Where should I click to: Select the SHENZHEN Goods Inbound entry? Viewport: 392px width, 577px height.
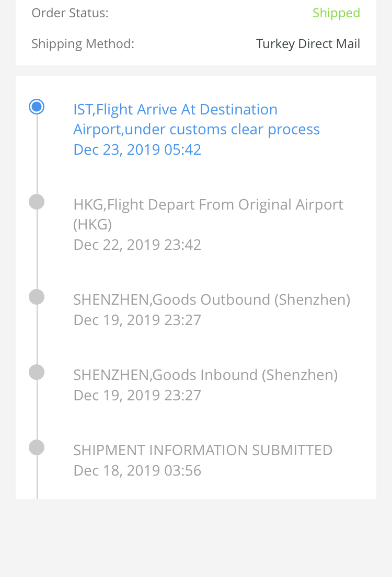click(205, 375)
